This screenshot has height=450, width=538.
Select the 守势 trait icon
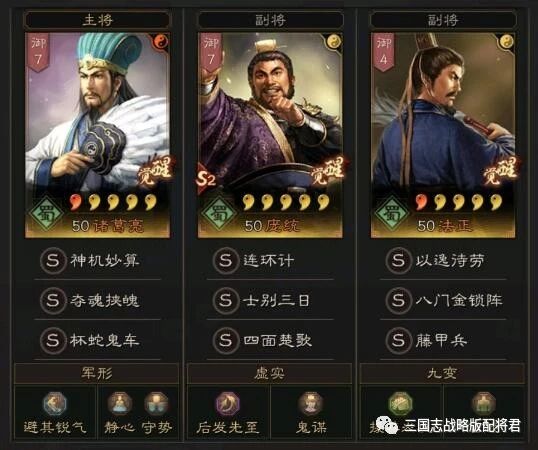(156, 404)
